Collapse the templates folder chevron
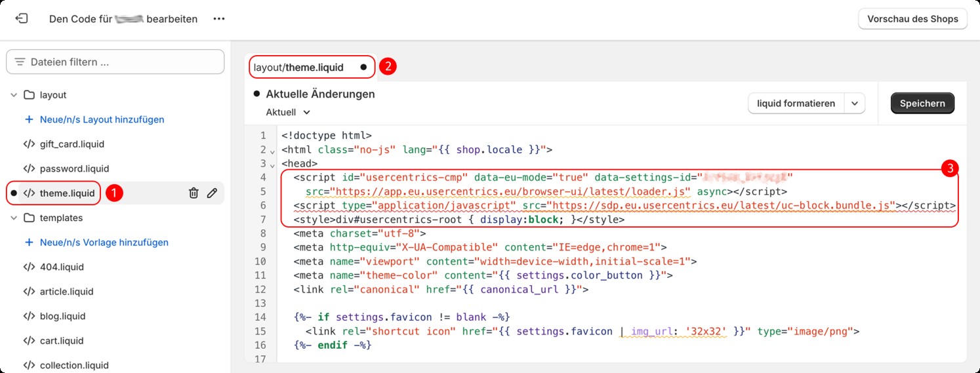 pos(13,218)
